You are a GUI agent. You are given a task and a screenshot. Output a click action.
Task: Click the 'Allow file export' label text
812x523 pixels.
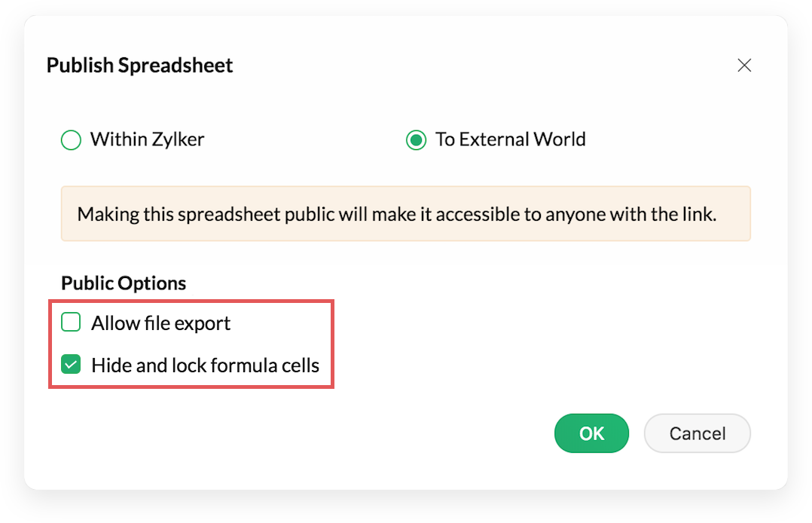click(160, 323)
